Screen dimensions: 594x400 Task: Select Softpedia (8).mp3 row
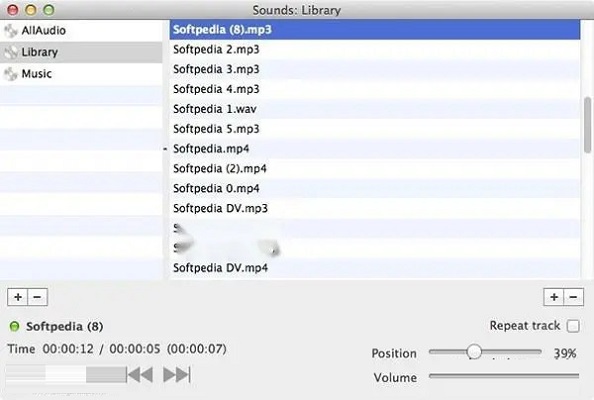pos(375,30)
